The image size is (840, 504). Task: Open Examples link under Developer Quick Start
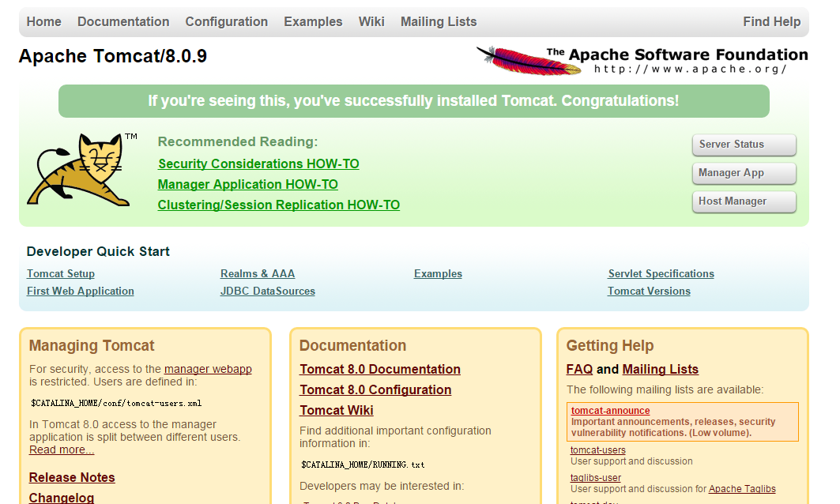[439, 273]
